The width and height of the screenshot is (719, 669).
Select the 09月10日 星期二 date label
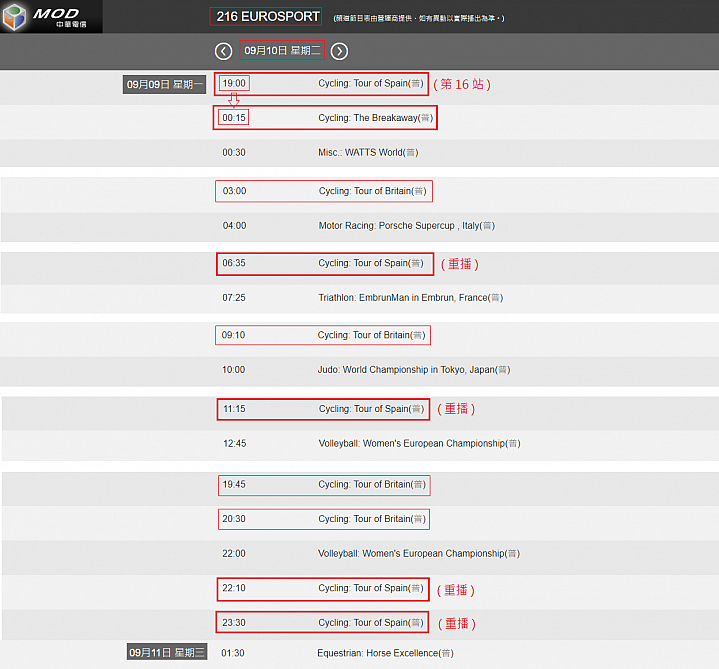point(282,50)
